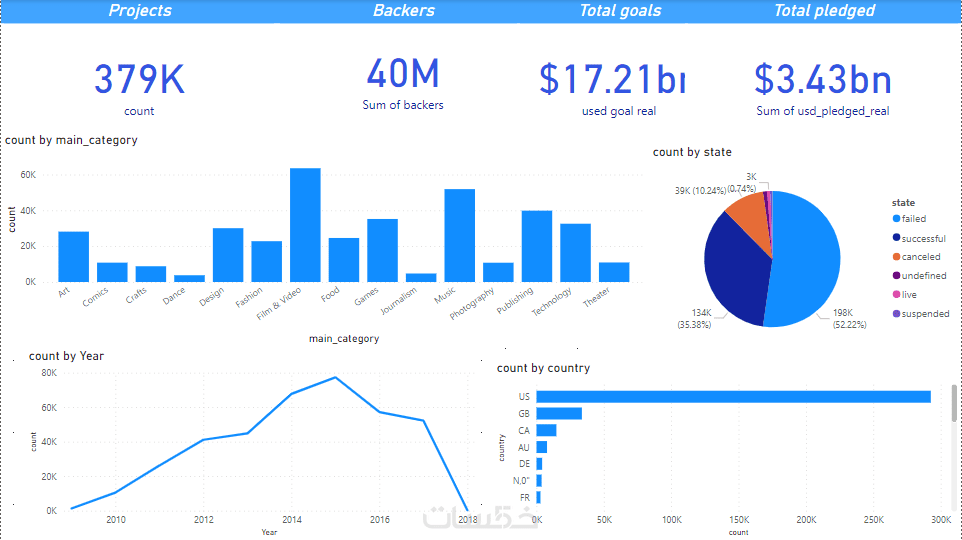Click the Photography bar
The height and width of the screenshot is (540, 962).
[498, 272]
